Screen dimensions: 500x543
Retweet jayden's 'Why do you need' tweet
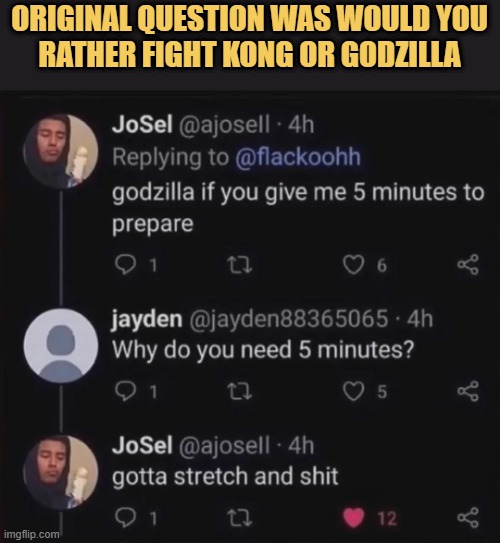[x=240, y=392]
